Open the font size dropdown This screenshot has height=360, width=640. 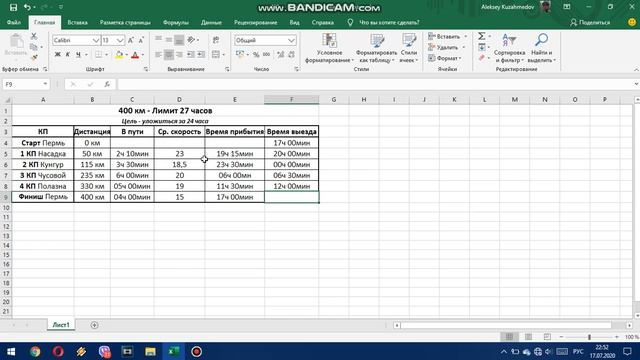[x=120, y=40]
